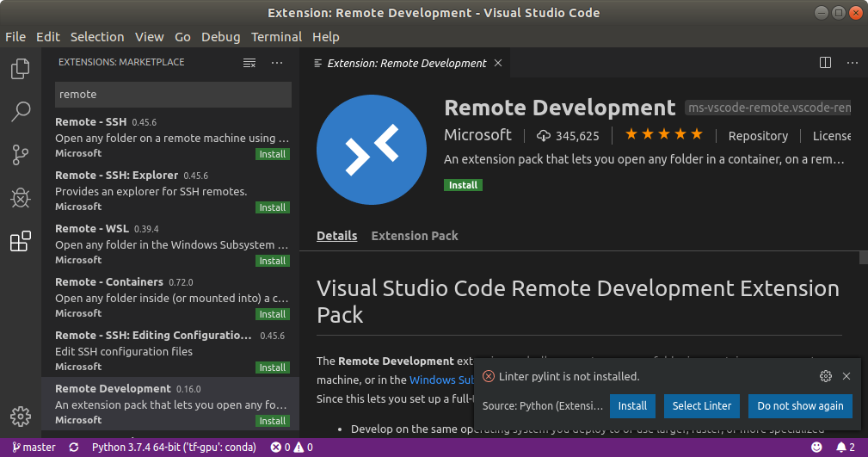The height and width of the screenshot is (457, 868).
Task: Open the Terminal menu
Action: pos(277,37)
